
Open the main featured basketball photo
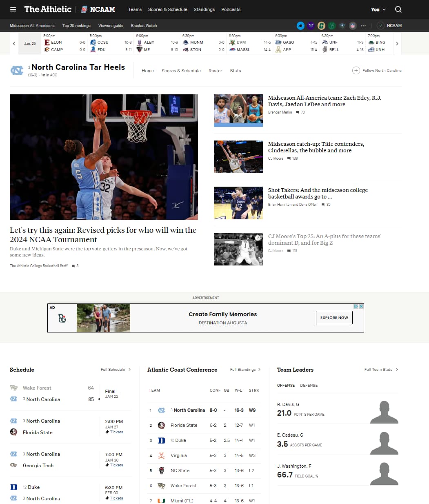point(104,157)
